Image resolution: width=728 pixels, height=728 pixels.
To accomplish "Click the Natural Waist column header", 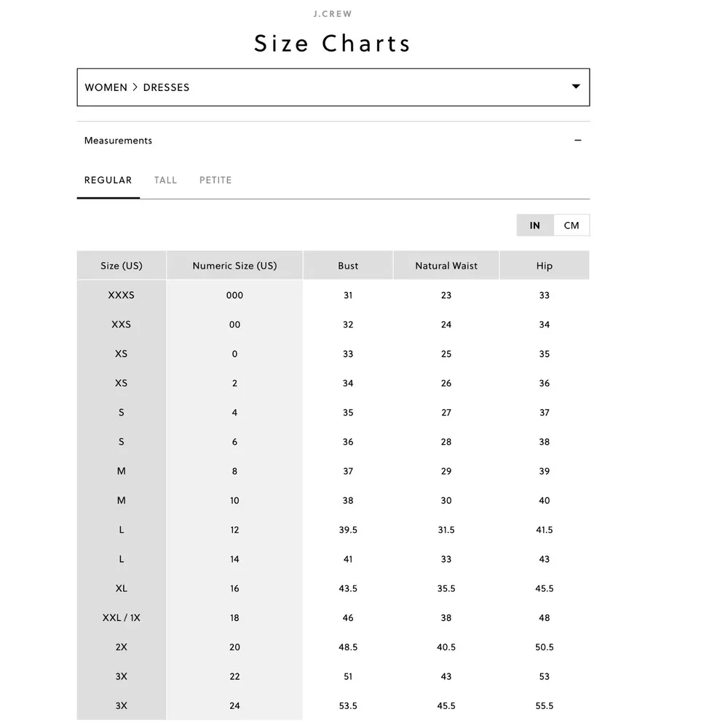I will pyautogui.click(x=446, y=266).
